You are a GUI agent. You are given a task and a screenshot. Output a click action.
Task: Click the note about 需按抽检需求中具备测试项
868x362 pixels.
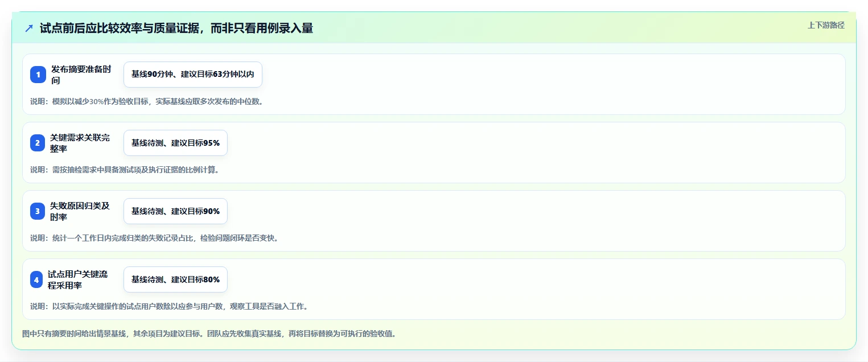coord(125,170)
